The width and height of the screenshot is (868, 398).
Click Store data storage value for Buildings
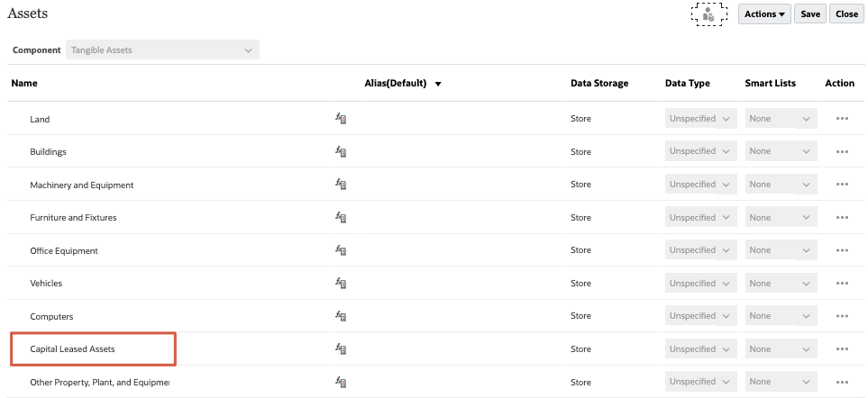(x=580, y=151)
